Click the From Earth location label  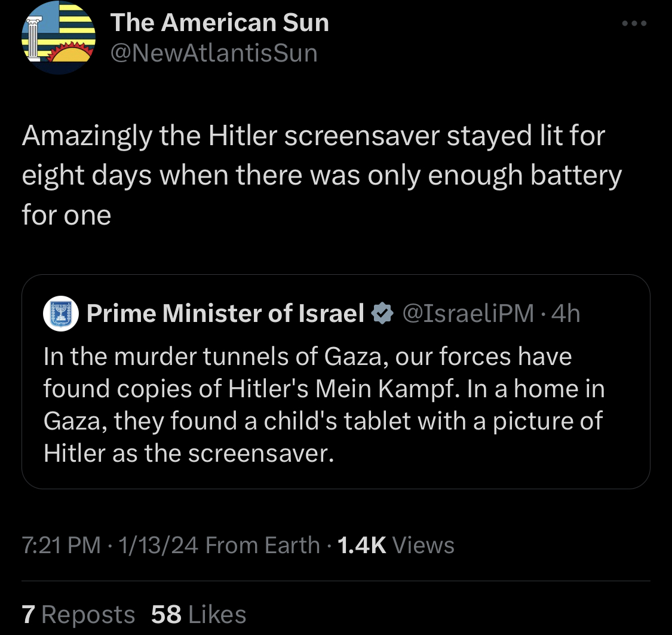[263, 545]
